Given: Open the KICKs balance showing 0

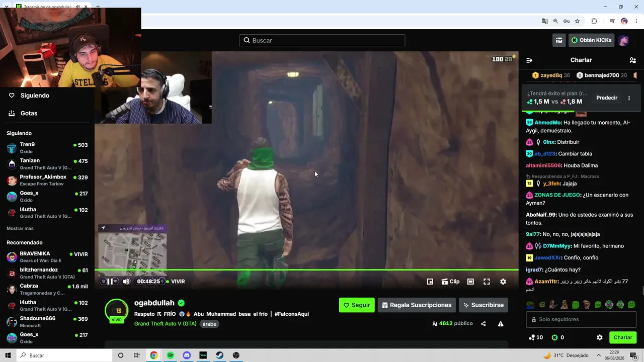Looking at the screenshot, I should coord(558,337).
